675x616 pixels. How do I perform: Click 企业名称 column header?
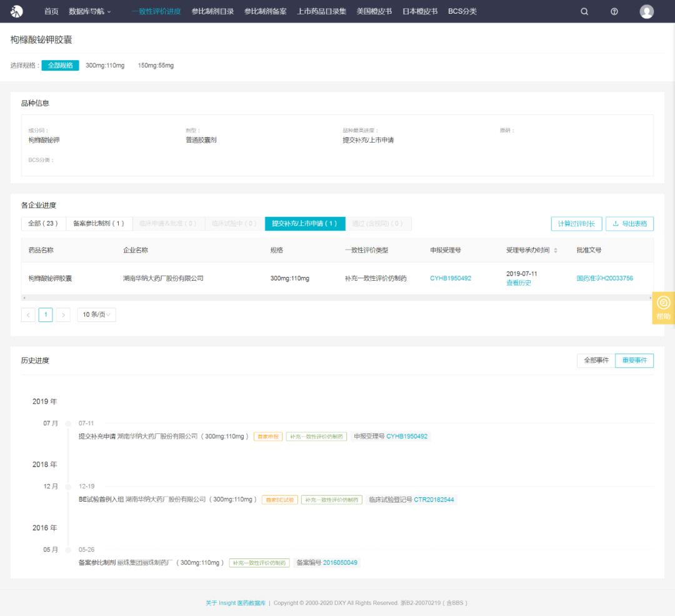[136, 250]
